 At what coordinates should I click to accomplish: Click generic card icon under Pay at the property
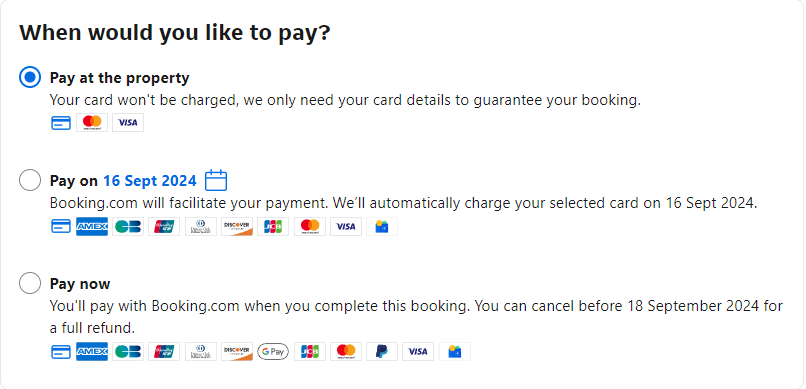click(x=61, y=123)
